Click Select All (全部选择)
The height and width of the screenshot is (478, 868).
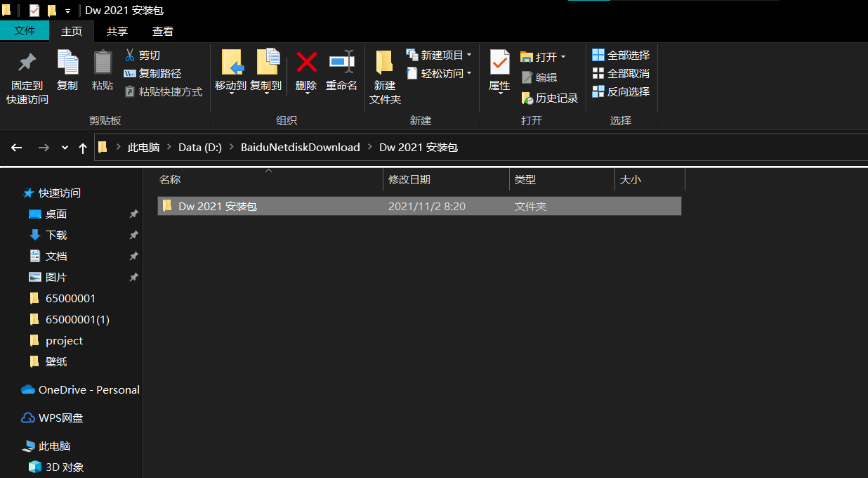click(x=621, y=55)
